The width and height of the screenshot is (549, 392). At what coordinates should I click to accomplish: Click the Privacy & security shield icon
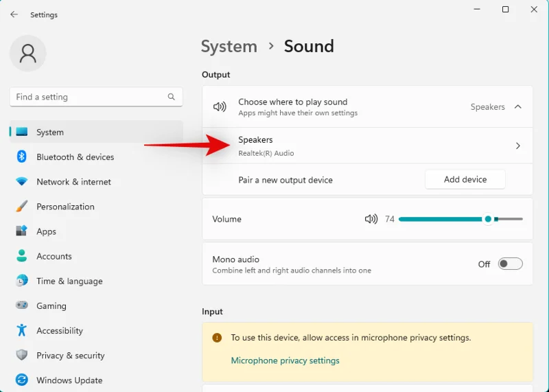pyautogui.click(x=22, y=355)
